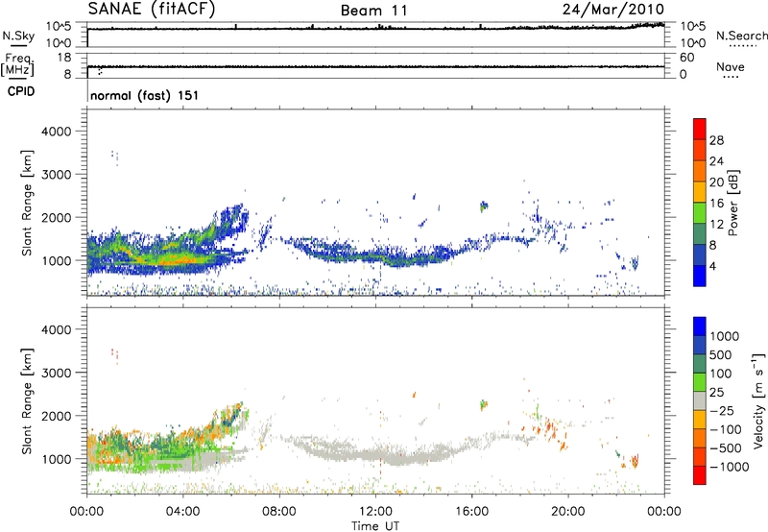Click the 18 tick on frequency axis
Viewport: 768px width, 532px height.
click(x=64, y=58)
